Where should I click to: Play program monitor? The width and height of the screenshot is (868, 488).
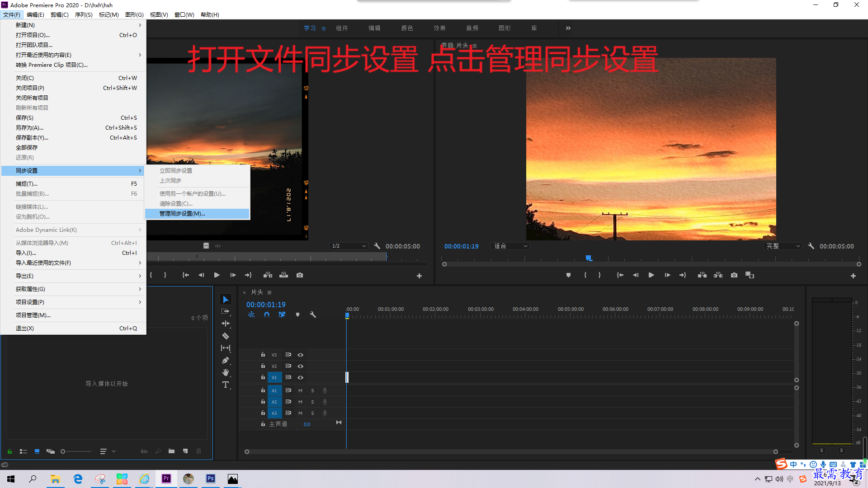[x=651, y=275]
